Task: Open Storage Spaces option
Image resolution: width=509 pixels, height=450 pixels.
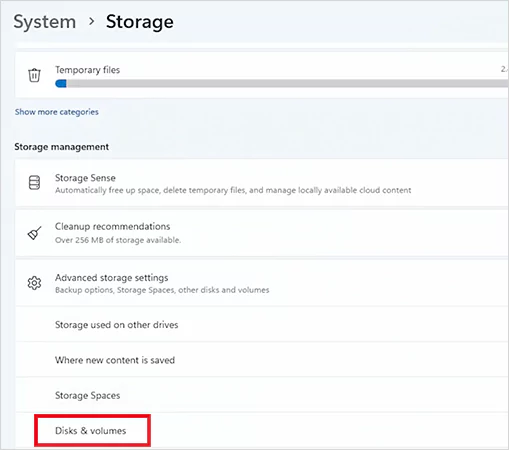Action: pos(262,395)
